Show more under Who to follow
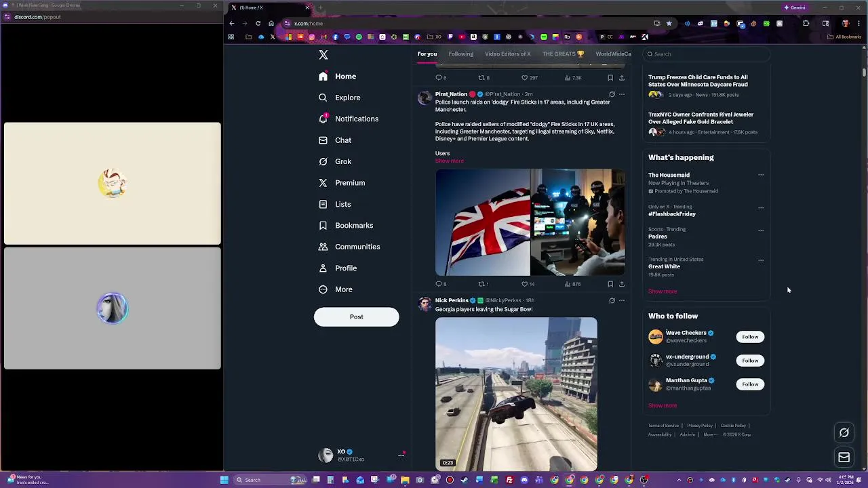 [663, 405]
